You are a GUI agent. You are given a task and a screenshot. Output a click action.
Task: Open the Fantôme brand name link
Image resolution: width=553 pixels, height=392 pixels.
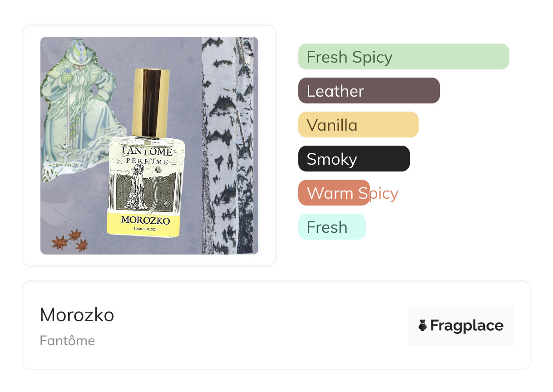click(67, 341)
